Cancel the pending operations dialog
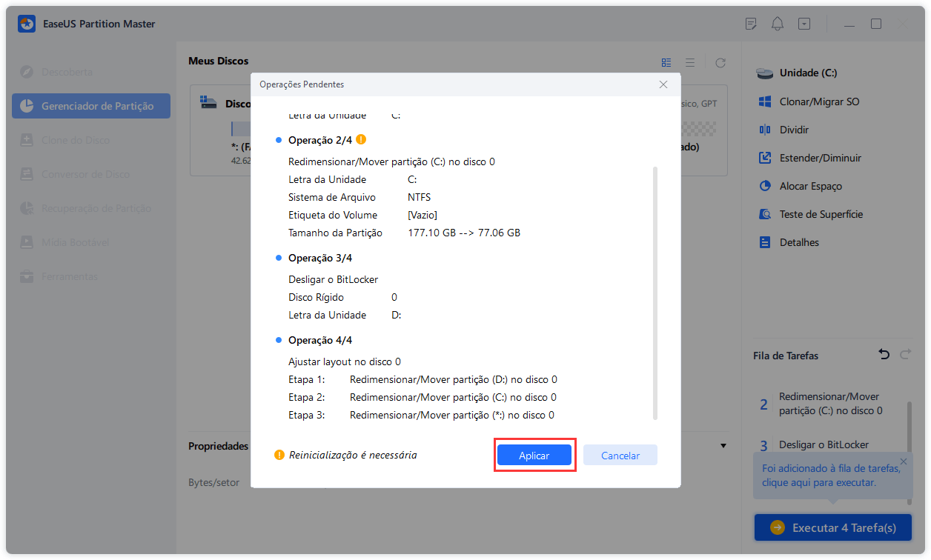 pyautogui.click(x=620, y=456)
